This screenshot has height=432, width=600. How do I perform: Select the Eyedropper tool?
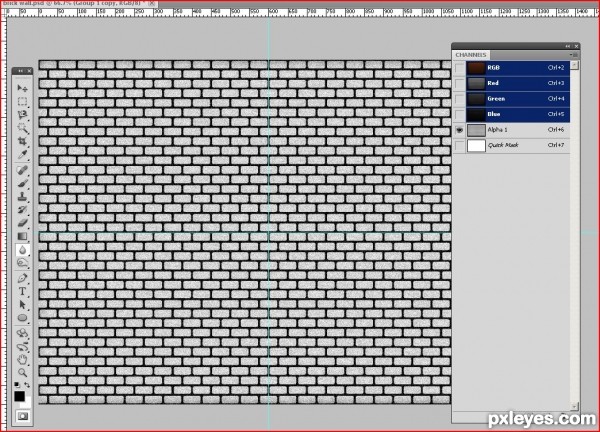22,155
